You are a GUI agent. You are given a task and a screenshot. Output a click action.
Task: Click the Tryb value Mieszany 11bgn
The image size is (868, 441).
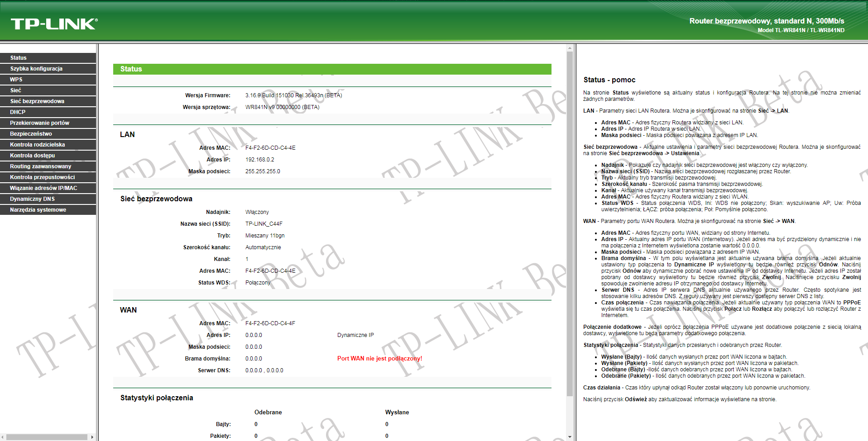[x=265, y=236]
